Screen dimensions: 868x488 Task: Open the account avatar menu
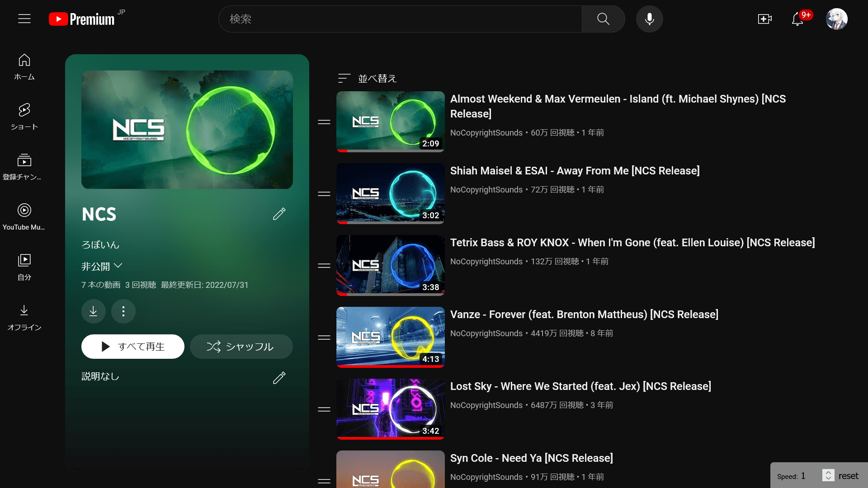click(x=836, y=19)
